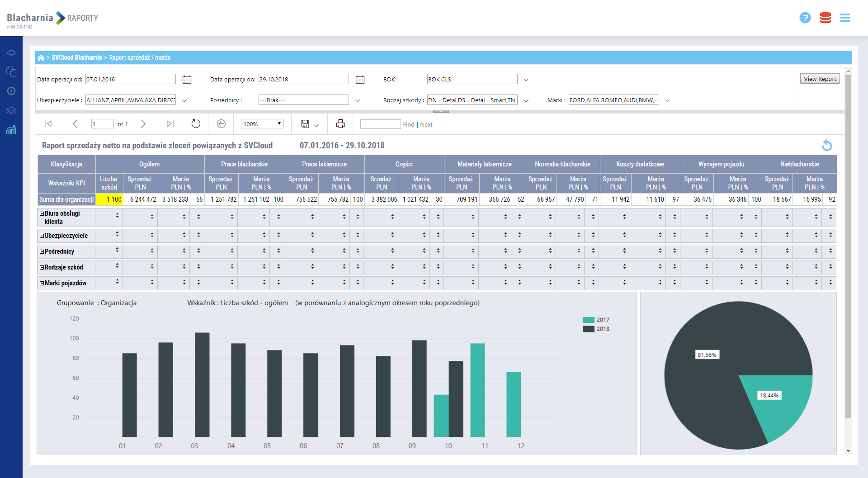This screenshot has width=868, height=478.
Task: Open the BOK dropdown arrow
Action: 526,80
